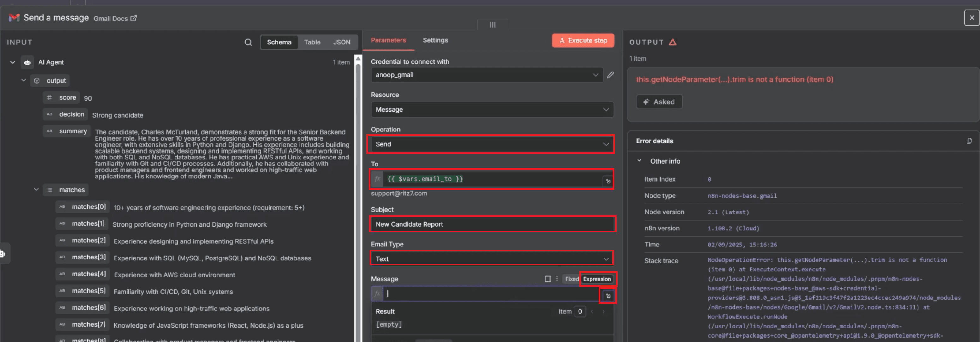Toggle Message field to Expression mode
Viewport: 980px width, 342px height.
[597, 279]
